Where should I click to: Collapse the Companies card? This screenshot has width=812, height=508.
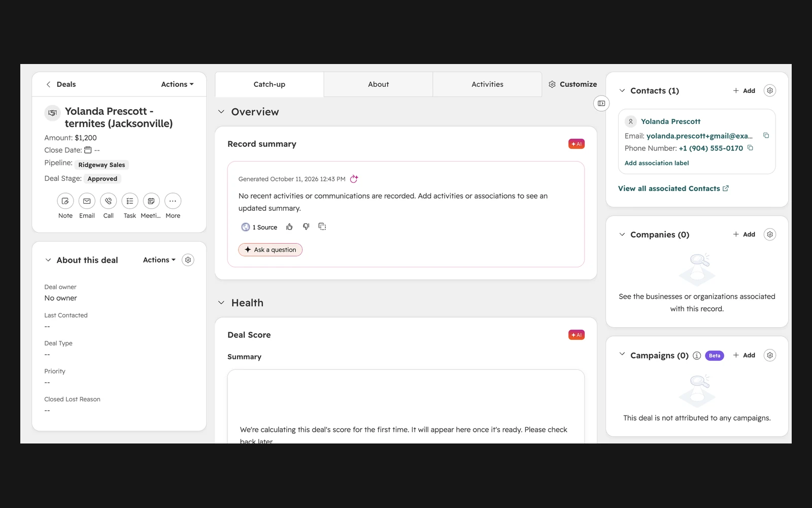tap(622, 234)
